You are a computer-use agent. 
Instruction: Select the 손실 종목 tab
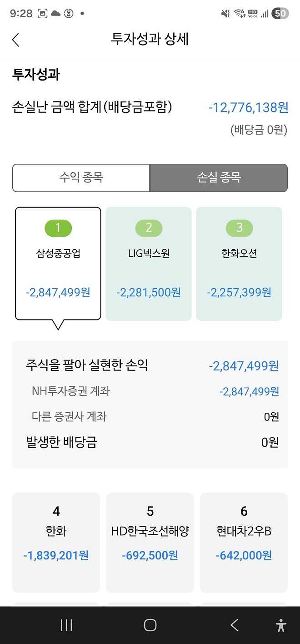coord(219,178)
